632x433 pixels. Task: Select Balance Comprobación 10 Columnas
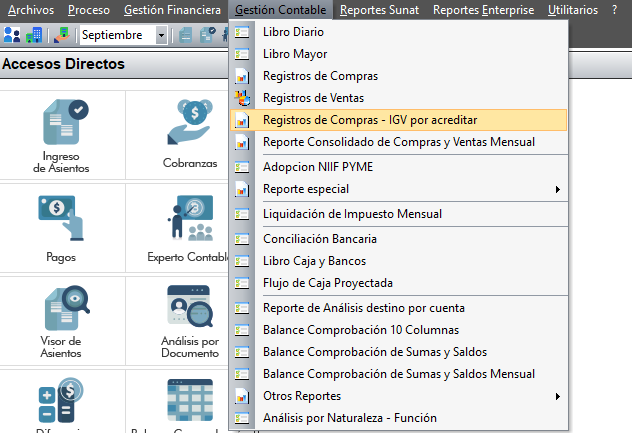[398, 330]
